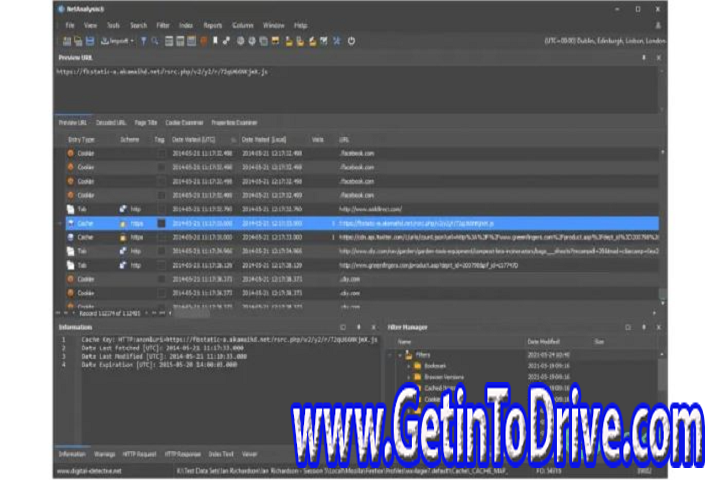
Task: Toggle Tag checkbox in the twitter Cache row
Action: (x=161, y=237)
